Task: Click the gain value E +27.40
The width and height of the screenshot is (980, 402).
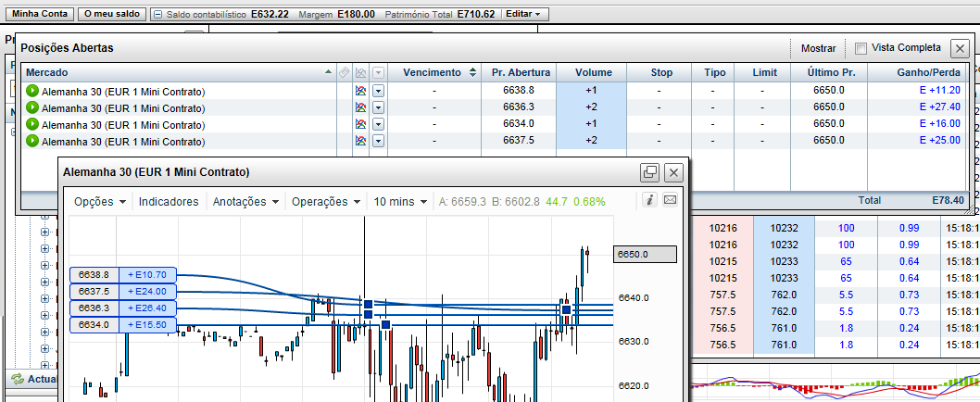Action: tap(940, 107)
